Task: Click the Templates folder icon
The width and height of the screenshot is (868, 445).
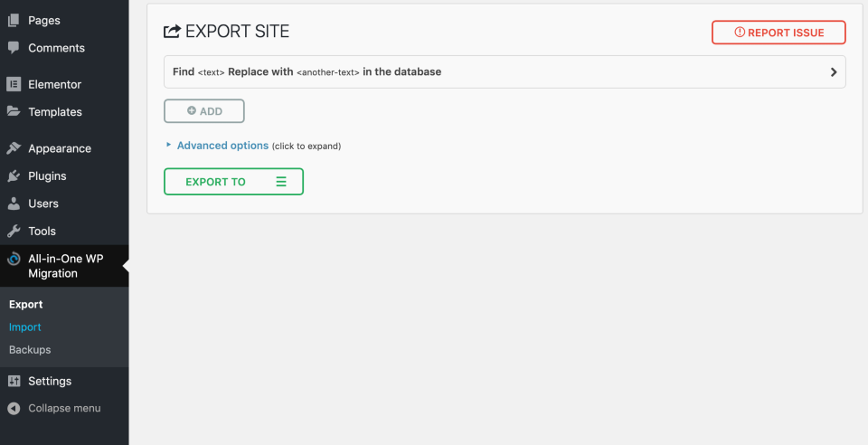Action: pyautogui.click(x=14, y=111)
